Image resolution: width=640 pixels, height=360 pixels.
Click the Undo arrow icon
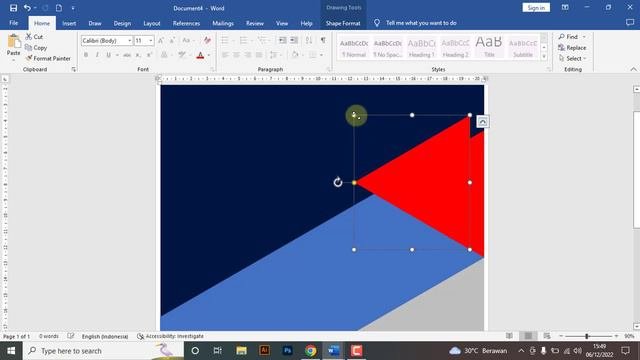point(27,8)
